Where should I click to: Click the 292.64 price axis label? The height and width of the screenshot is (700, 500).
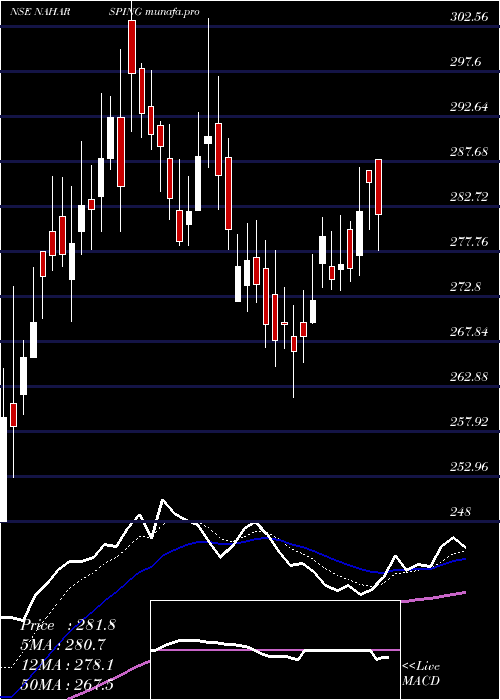pyautogui.click(x=469, y=107)
